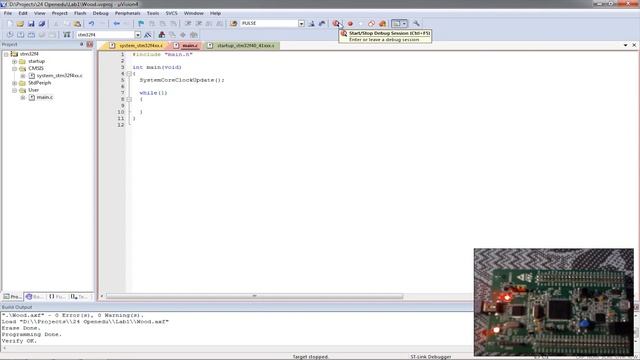The height and width of the screenshot is (360, 640).
Task: Open the Flash menu
Action: [80, 13]
